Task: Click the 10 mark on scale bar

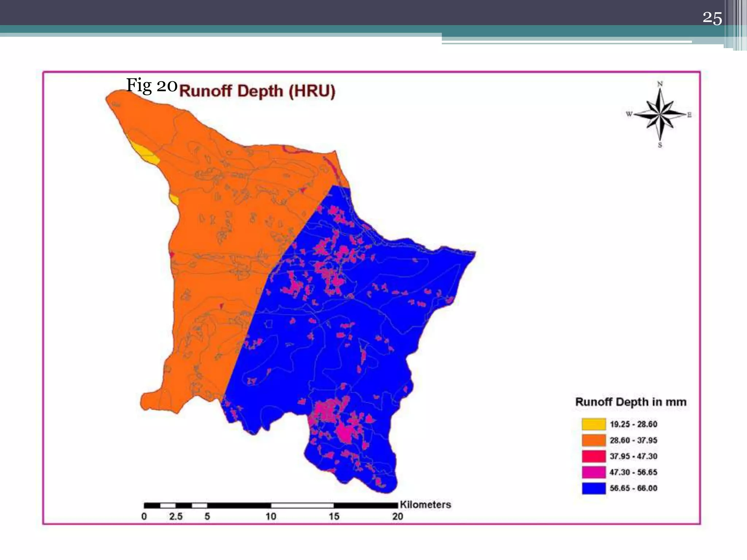Action: [271, 516]
